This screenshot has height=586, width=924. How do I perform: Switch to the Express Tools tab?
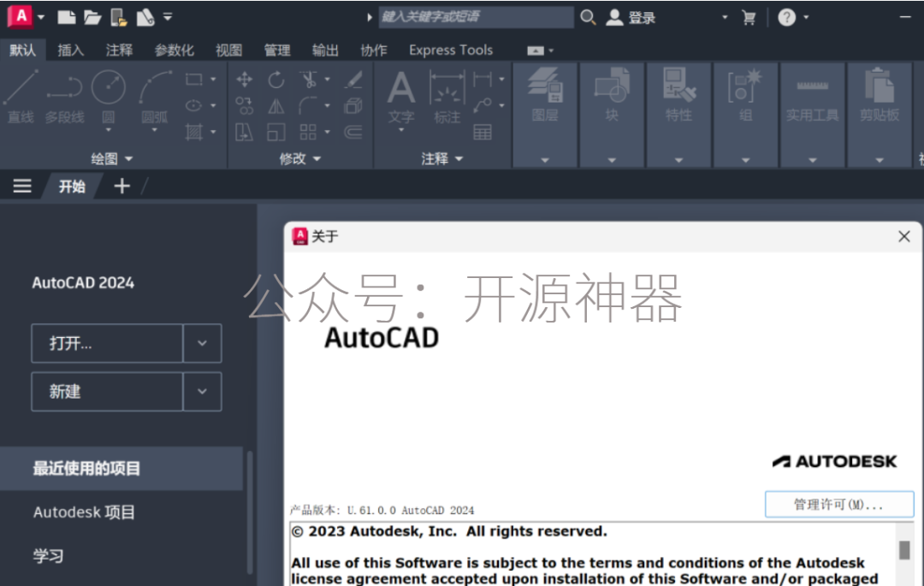click(x=451, y=50)
